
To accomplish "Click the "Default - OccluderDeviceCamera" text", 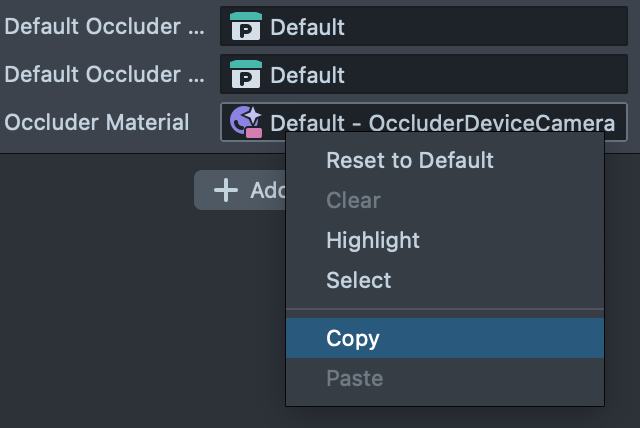I will [442, 123].
